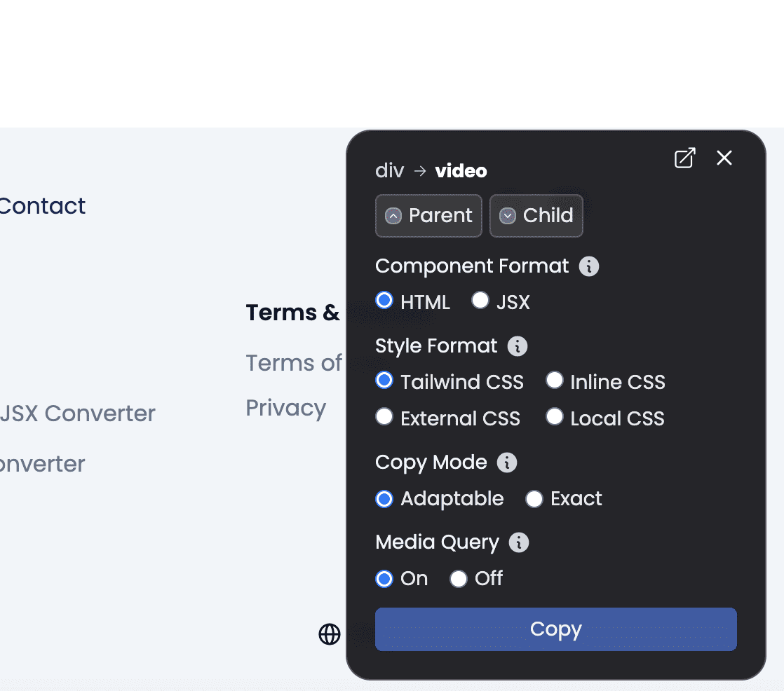Choose External CSS style format
This screenshot has height=691, width=784.
pyautogui.click(x=384, y=418)
